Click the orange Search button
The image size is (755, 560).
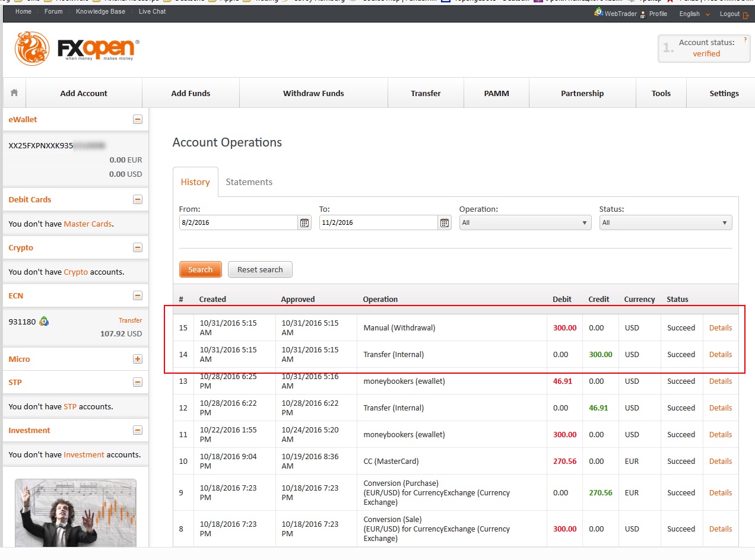tap(200, 269)
